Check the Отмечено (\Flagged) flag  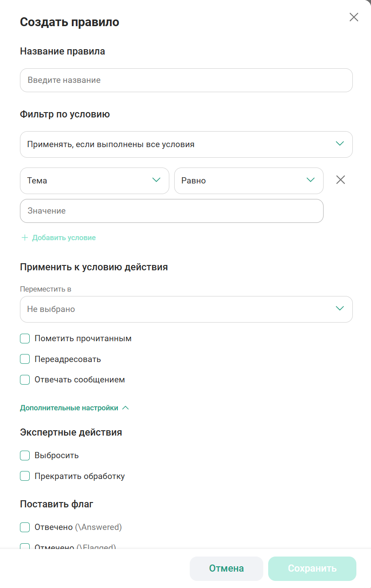25,547
